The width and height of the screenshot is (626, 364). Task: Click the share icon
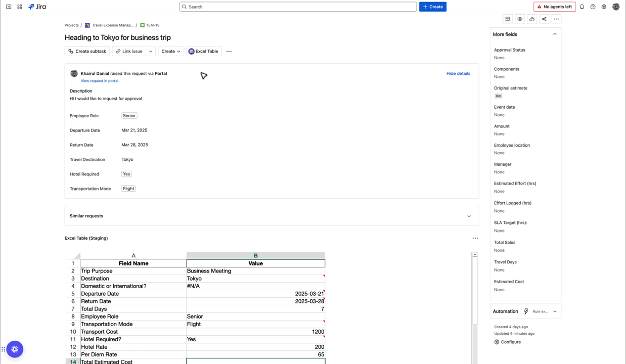coord(544,19)
